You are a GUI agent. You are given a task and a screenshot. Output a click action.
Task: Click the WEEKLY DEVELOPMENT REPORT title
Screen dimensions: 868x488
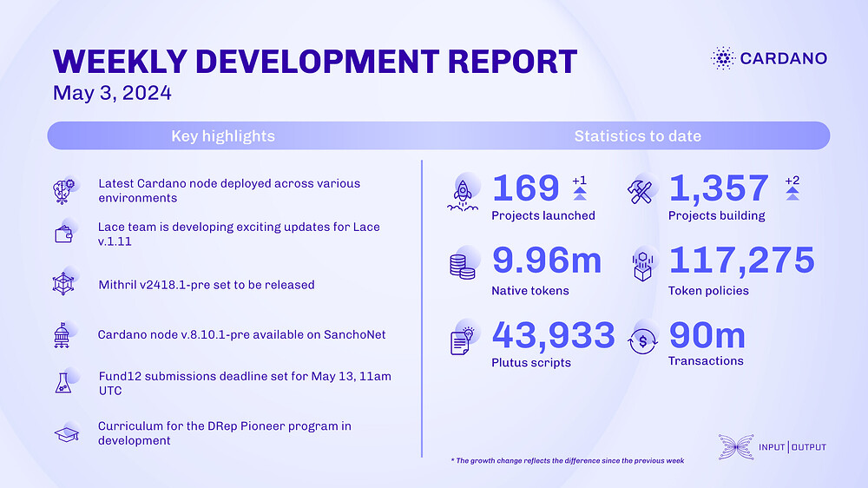[315, 61]
